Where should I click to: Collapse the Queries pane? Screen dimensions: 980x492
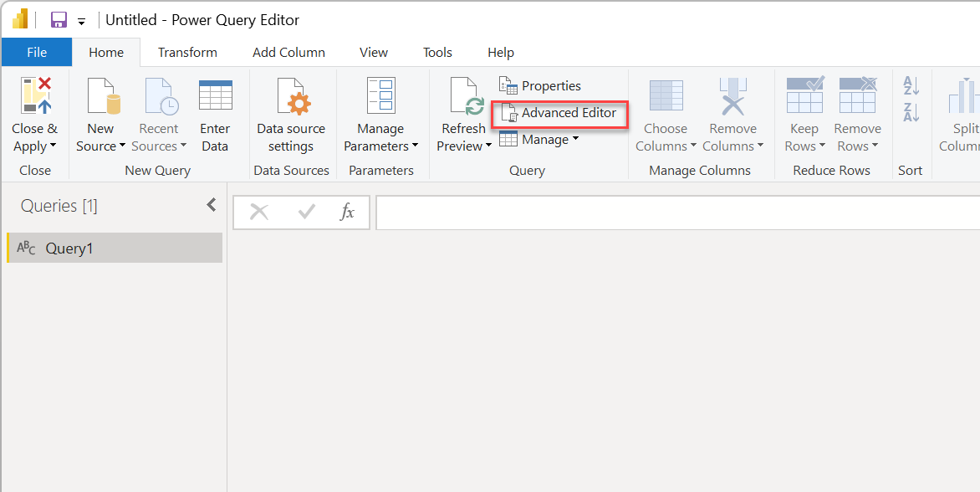pyautogui.click(x=212, y=203)
